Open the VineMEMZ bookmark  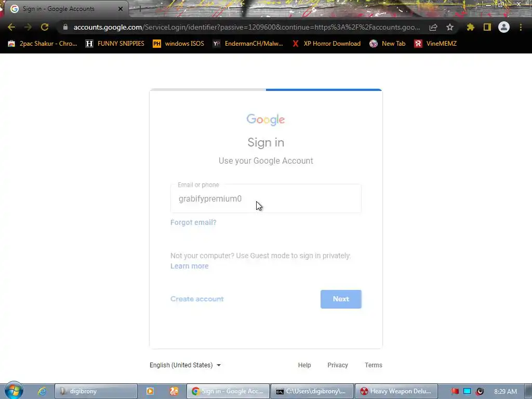pos(435,44)
